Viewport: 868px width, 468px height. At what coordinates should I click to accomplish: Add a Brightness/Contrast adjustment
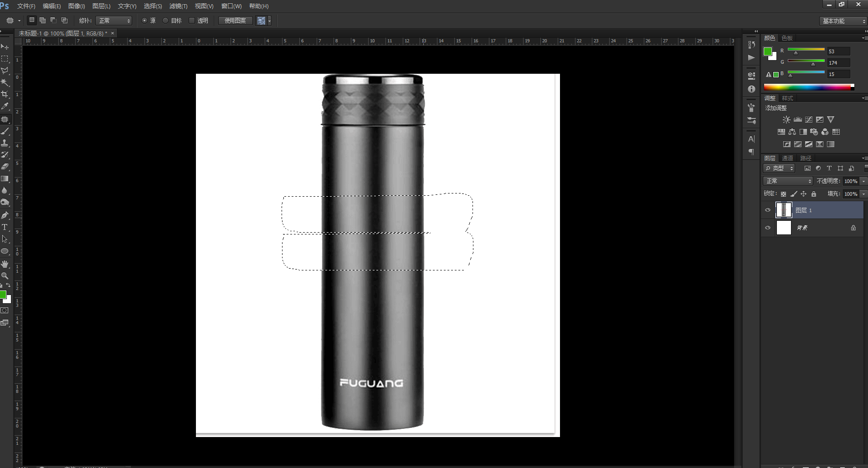786,119
